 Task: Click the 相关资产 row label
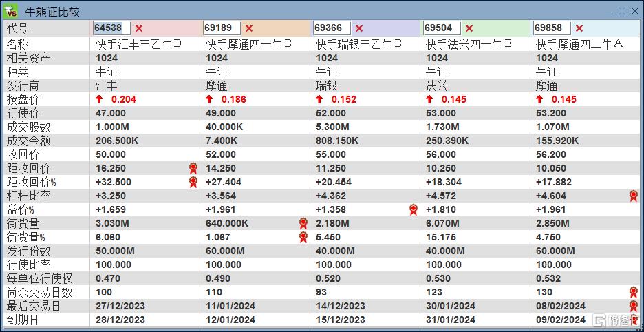[29, 58]
